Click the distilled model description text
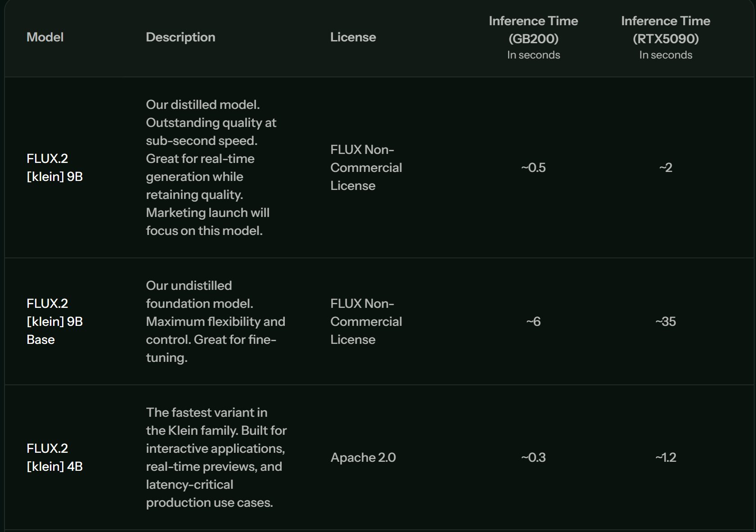756x532 pixels. click(x=211, y=167)
